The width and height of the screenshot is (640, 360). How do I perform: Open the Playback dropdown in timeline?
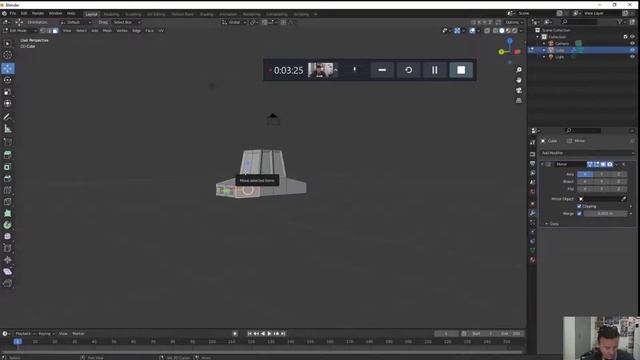[25, 333]
